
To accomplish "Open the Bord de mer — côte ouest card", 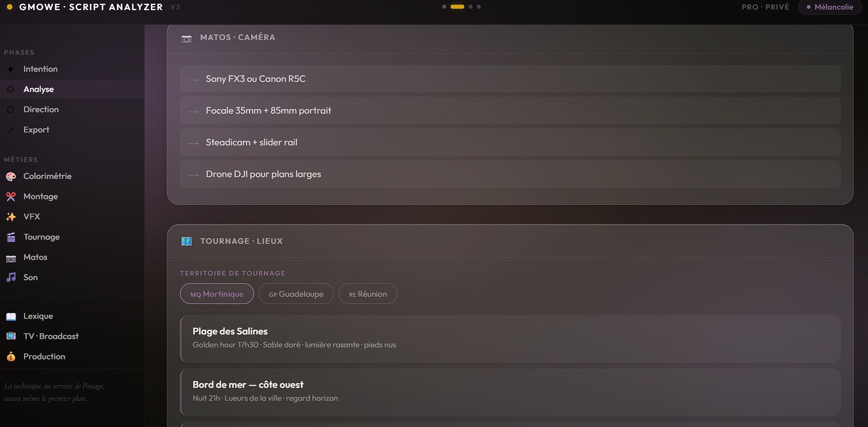I will click(510, 392).
